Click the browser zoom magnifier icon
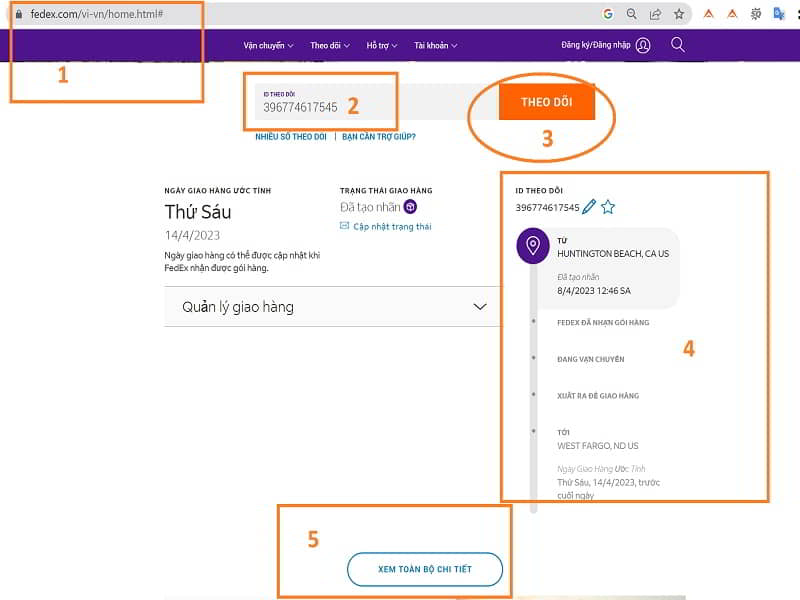The image size is (800, 600). pyautogui.click(x=630, y=14)
